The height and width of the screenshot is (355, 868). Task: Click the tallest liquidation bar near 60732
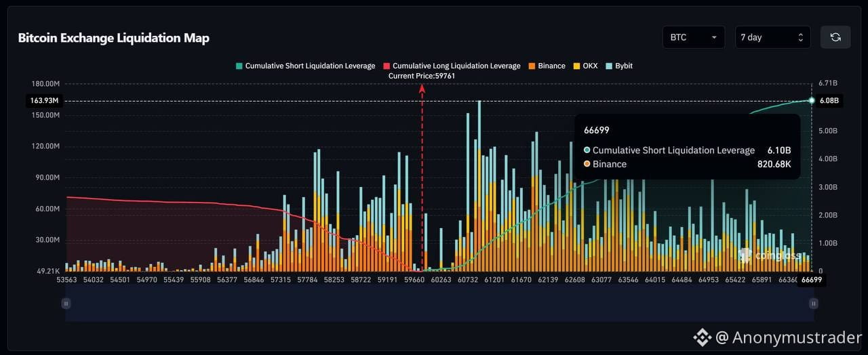[479, 186]
